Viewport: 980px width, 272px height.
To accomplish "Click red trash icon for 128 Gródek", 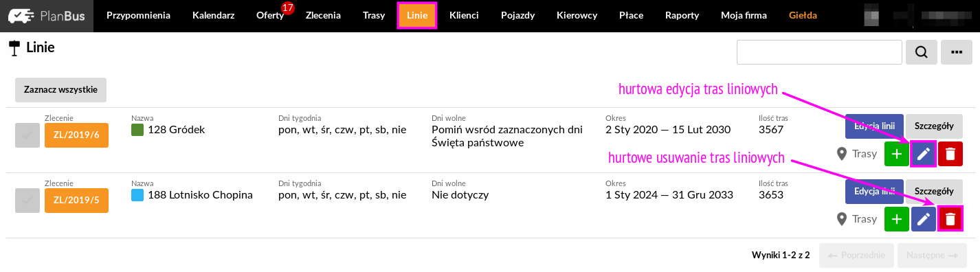I will [x=950, y=154].
